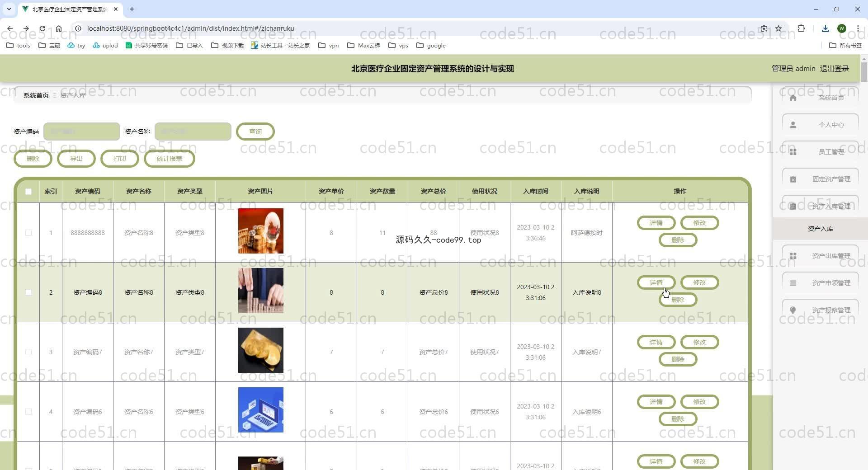Reload the current page
Screen dimensions: 868x470
[x=42, y=28]
